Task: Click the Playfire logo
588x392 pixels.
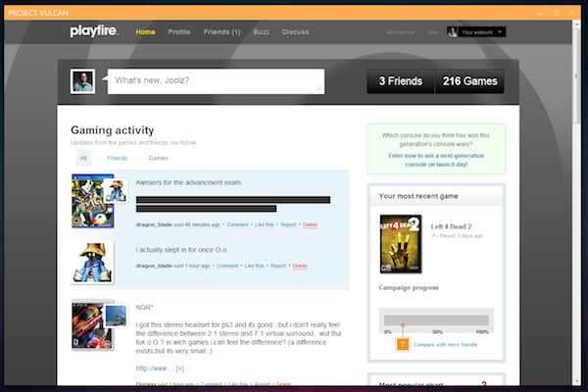Action: tap(94, 31)
